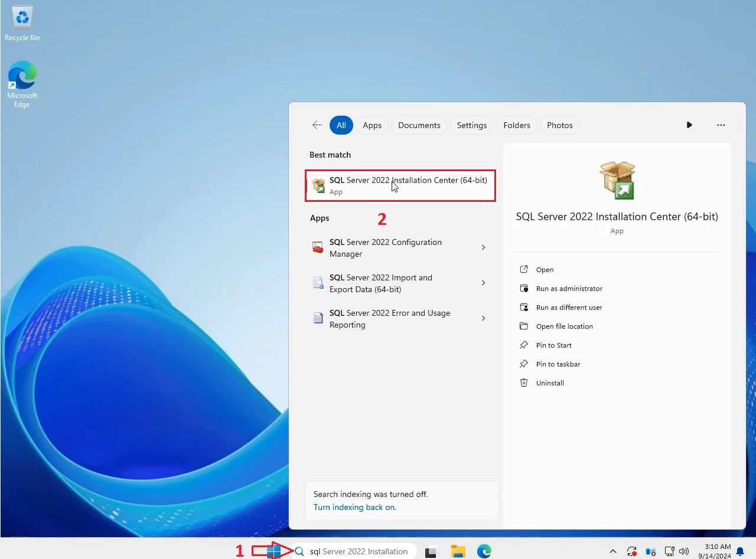Click Turn indexing back on link
This screenshot has width=756, height=559.
[x=355, y=507]
